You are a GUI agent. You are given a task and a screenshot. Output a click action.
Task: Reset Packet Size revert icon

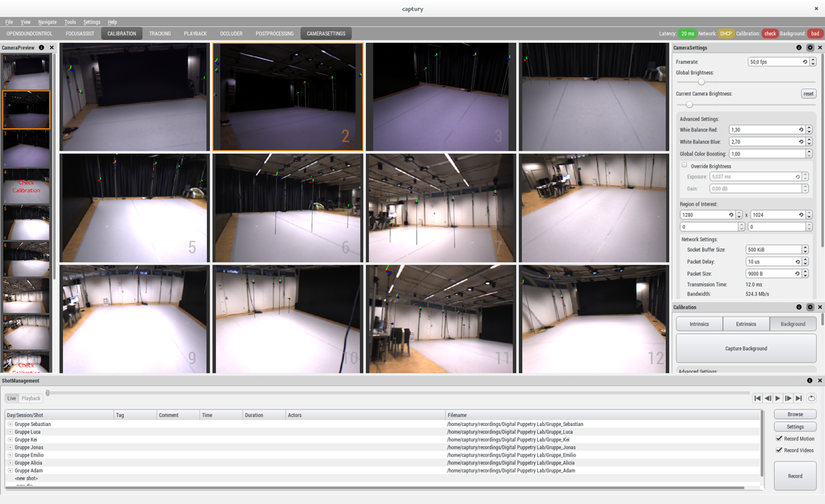(798, 274)
